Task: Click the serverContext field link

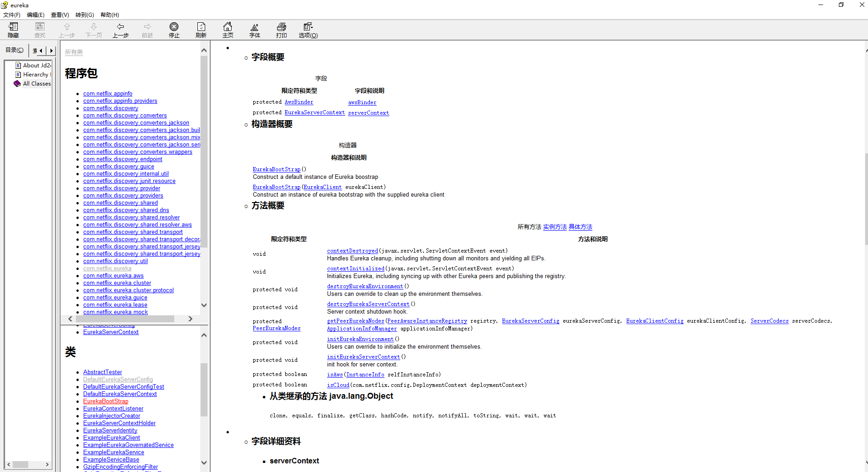Action: point(368,113)
